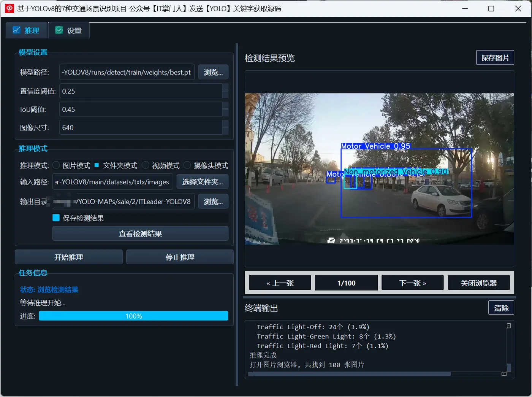Screen dimensions: 532x397
Task: Close the image browser with 关闭浏览器
Action: (479, 283)
